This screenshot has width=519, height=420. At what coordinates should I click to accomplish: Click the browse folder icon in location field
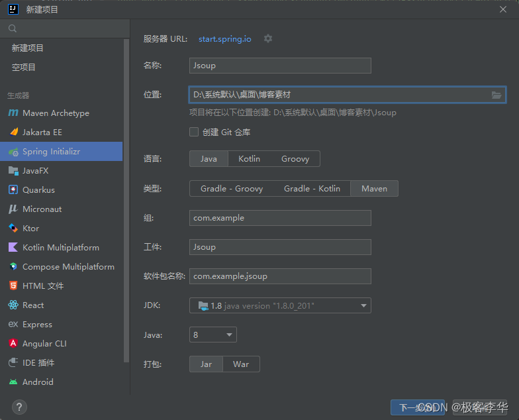(x=496, y=95)
